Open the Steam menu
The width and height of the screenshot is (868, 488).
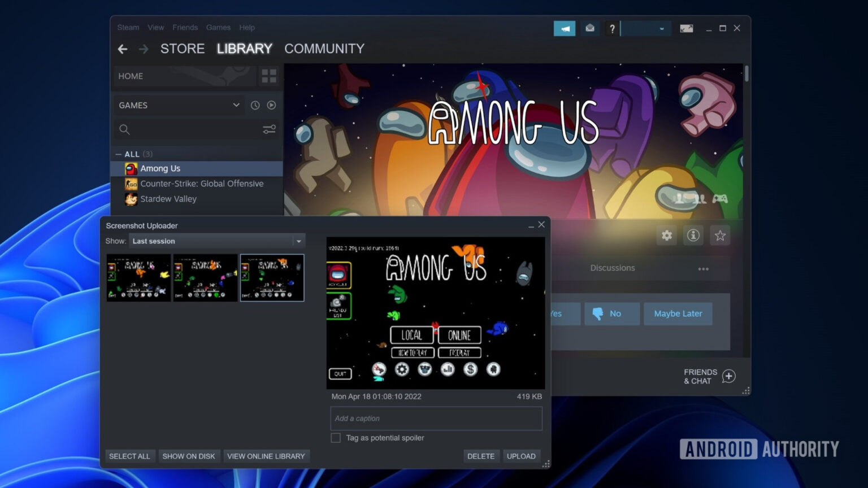tap(128, 28)
